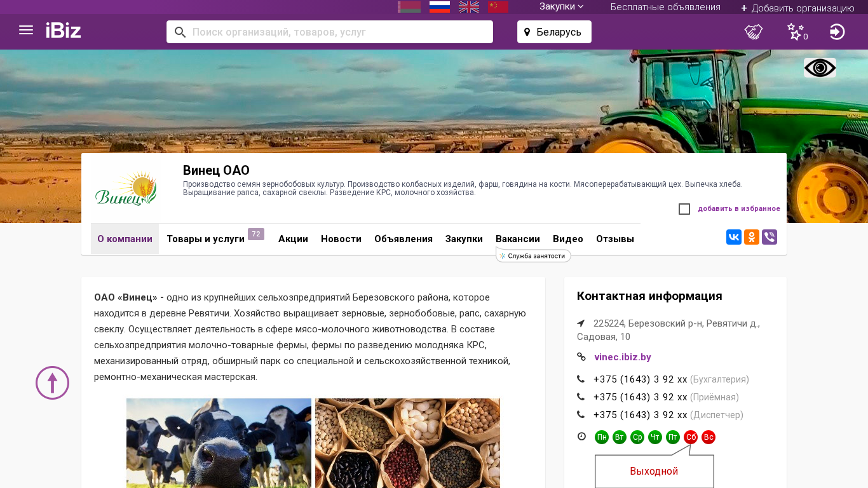
Task: Select Friday (Пт) working day circle
Action: click(x=673, y=437)
